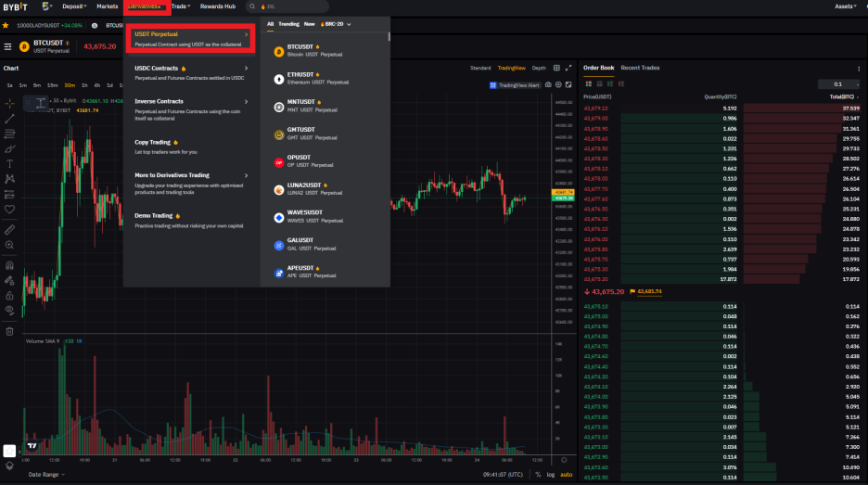Toggle the percent scale
The image size is (868, 485).
tap(538, 475)
